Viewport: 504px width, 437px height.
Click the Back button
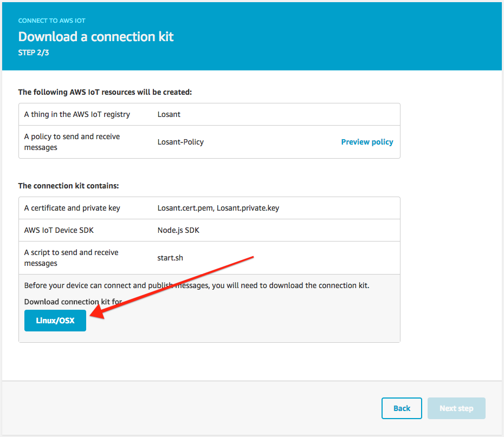pos(402,408)
